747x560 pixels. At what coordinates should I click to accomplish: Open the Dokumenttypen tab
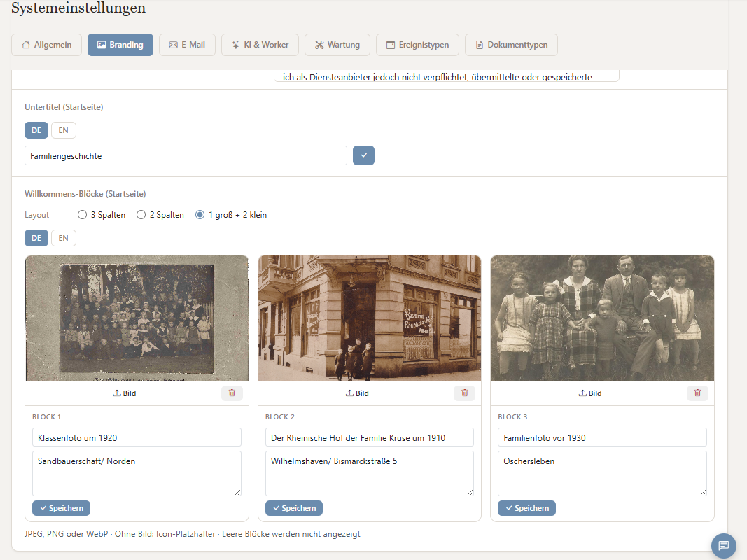pyautogui.click(x=511, y=45)
